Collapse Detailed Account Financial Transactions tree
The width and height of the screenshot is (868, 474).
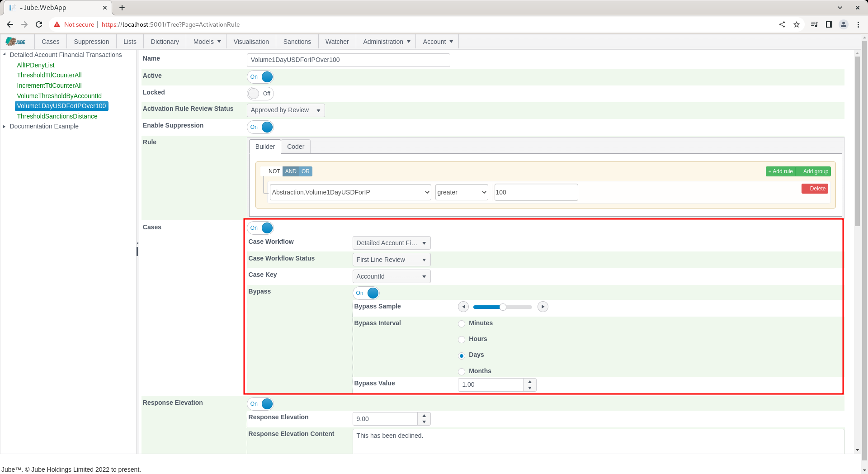5,54
